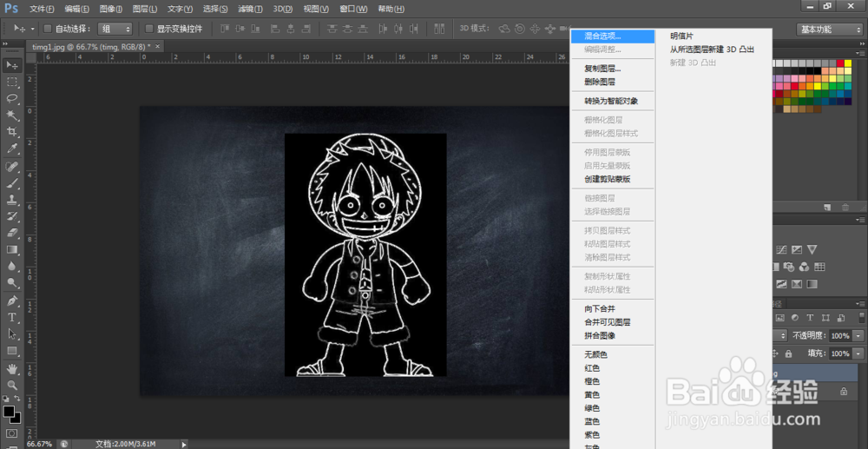Click the lock all icon in Layers panel

(x=789, y=353)
